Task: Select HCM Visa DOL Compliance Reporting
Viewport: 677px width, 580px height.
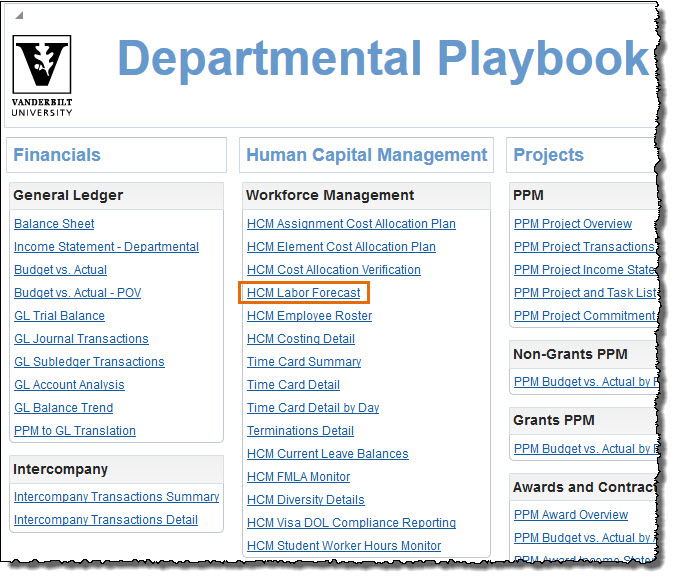Action: pyautogui.click(x=351, y=523)
